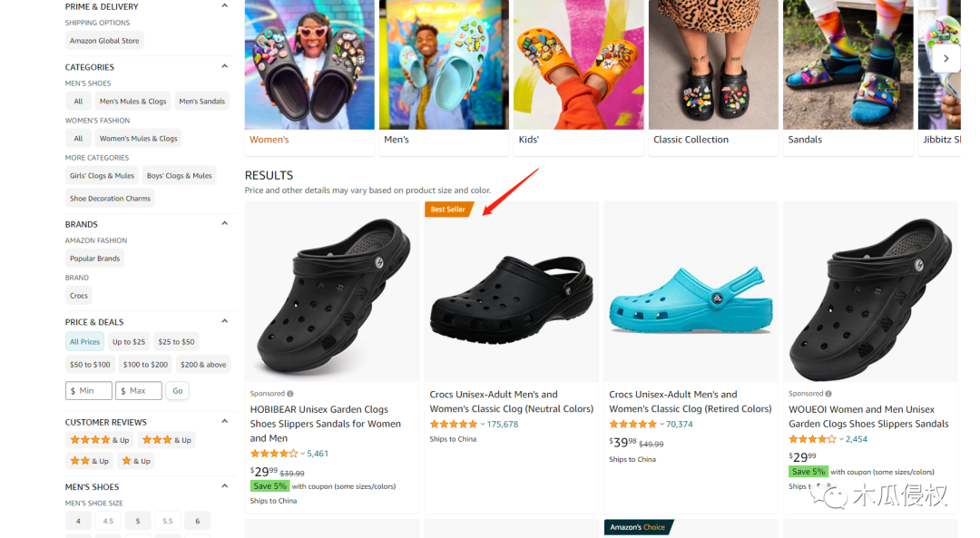Image resolution: width=980 pixels, height=538 pixels.
Task: Select the $25 to $50 price filter
Action: pyautogui.click(x=176, y=342)
